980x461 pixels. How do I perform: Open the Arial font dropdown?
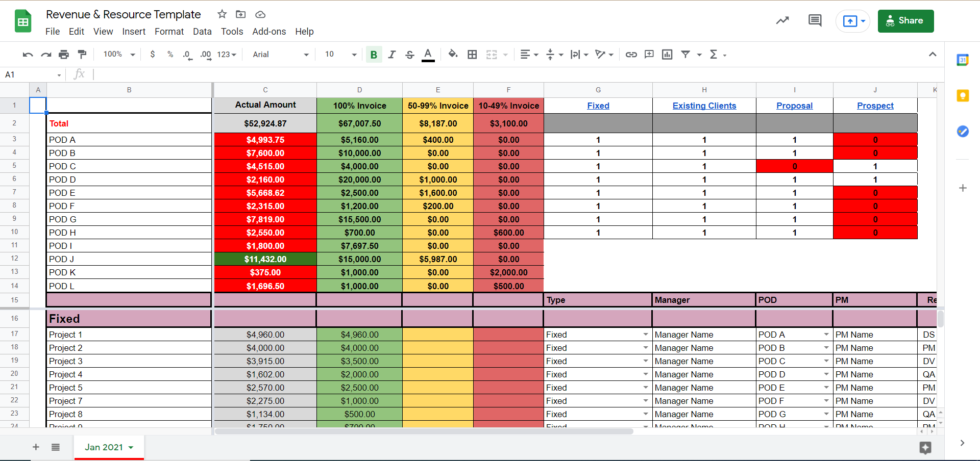281,55
